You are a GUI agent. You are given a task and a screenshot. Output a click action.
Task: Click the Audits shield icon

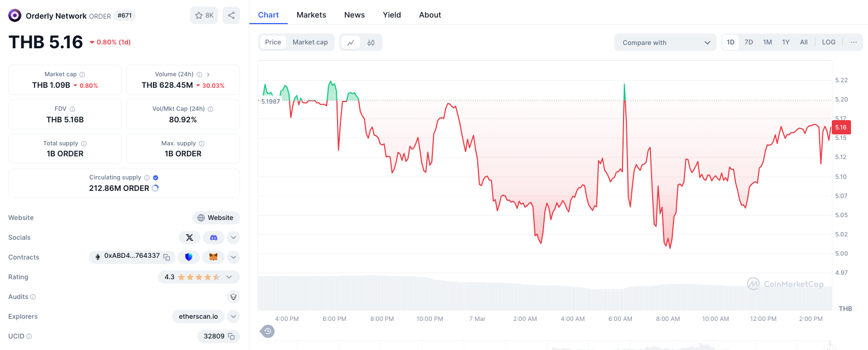tap(233, 297)
